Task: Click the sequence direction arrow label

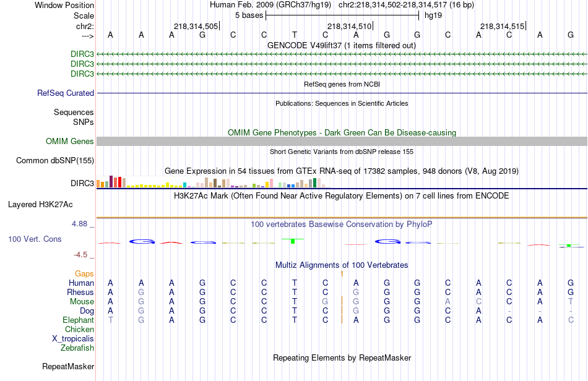Action: click(x=87, y=36)
